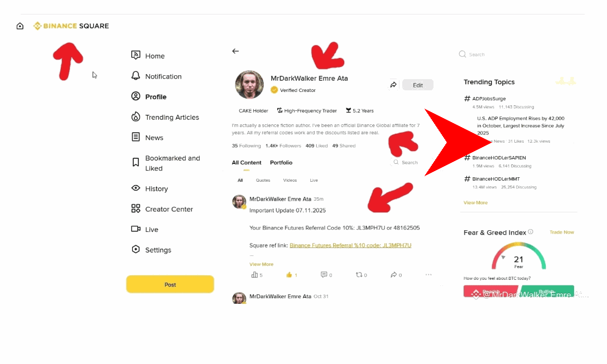This screenshot has height=364, width=607.
Task: Select the Videos filter tab
Action: [290, 180]
